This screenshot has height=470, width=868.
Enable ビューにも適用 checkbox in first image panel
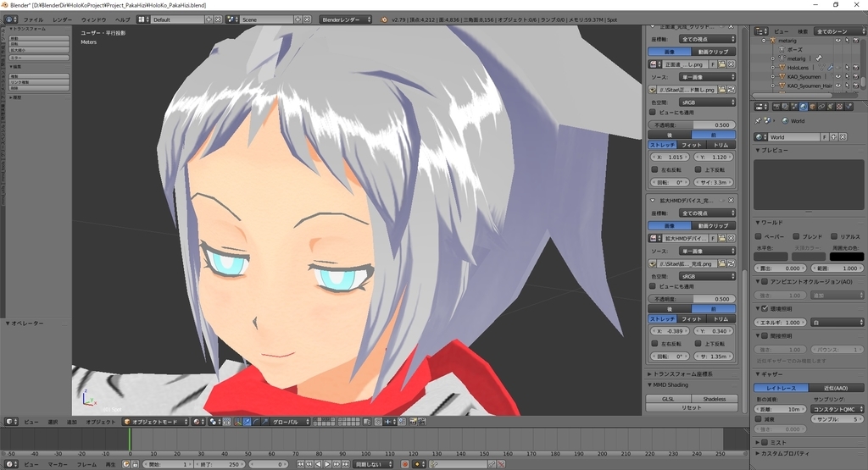[653, 113]
